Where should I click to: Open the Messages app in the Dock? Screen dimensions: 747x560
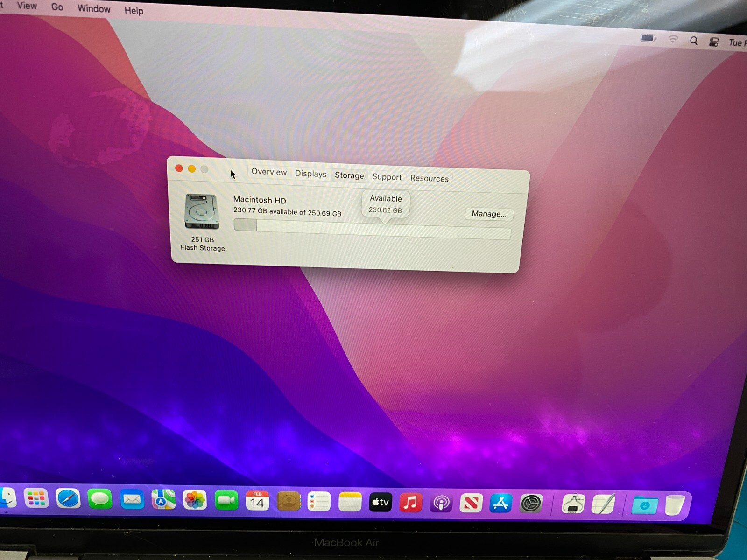coord(100,500)
